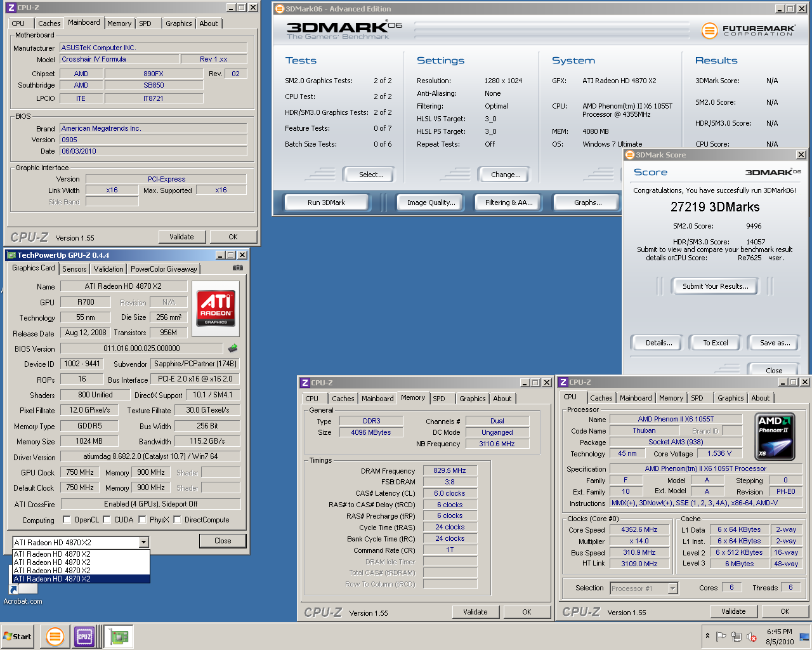Click the orange 3DMark icon on the taskbar
812x650 pixels.
pos(55,637)
